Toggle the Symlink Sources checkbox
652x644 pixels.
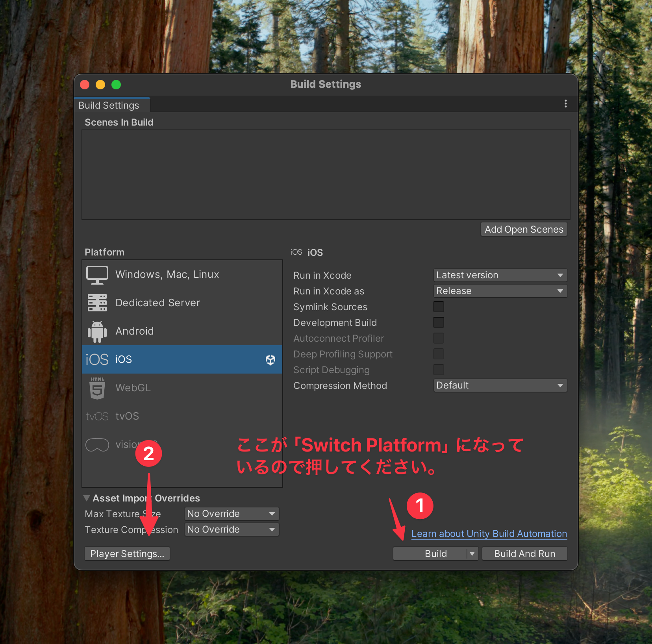click(439, 307)
